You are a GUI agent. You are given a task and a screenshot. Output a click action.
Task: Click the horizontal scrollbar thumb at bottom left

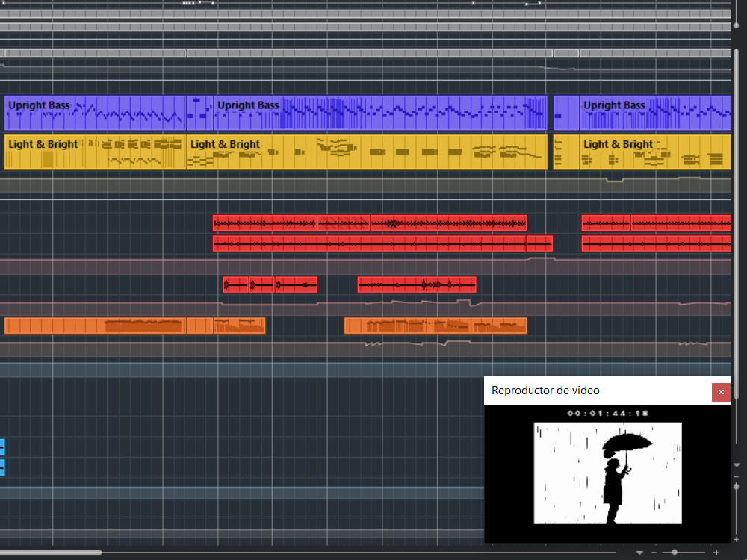tap(51, 553)
